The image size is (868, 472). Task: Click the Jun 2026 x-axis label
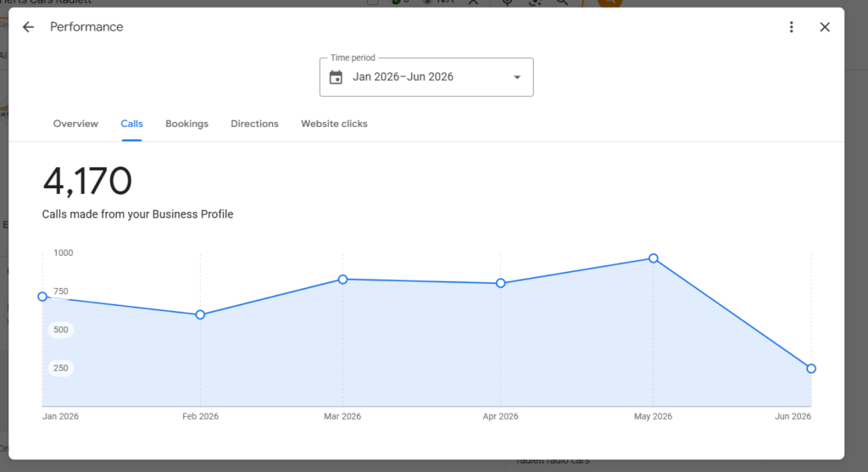[x=793, y=416]
